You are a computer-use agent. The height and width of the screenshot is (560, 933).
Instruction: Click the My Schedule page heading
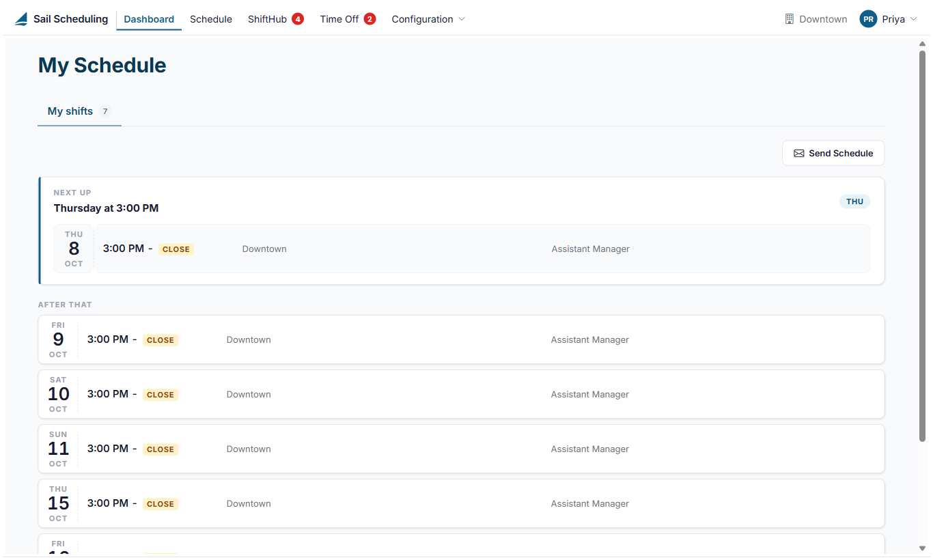click(x=102, y=65)
